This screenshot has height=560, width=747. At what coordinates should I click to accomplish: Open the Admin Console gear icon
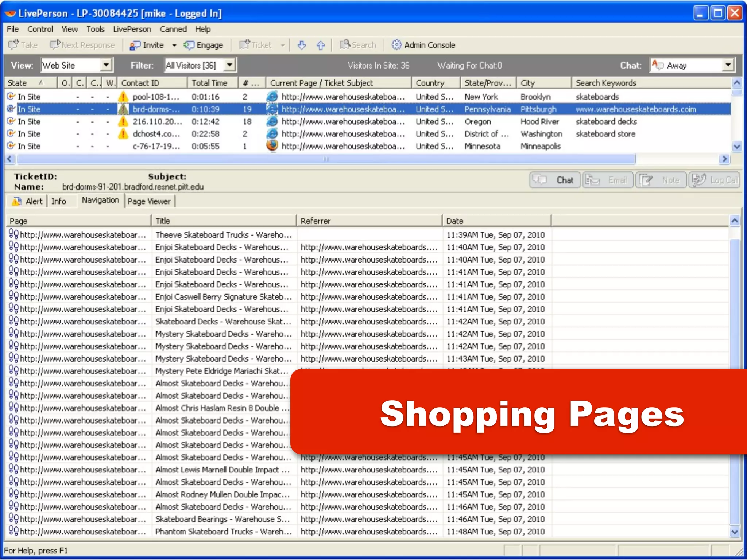click(396, 45)
